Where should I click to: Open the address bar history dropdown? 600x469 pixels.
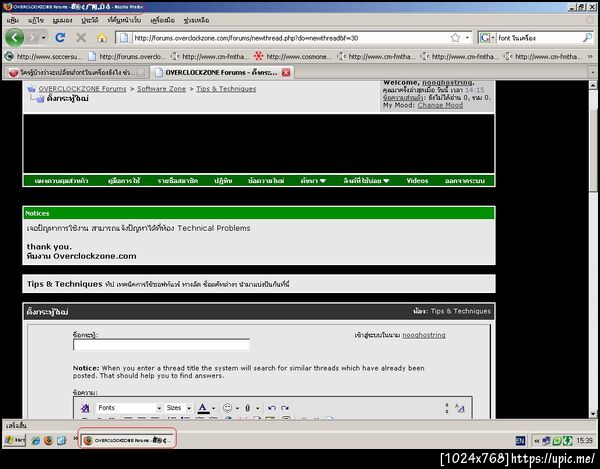pos(467,37)
